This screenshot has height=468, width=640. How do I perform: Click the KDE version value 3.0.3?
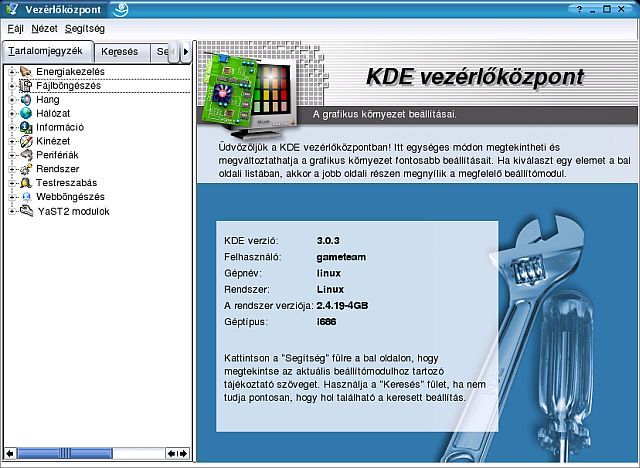[328, 241]
